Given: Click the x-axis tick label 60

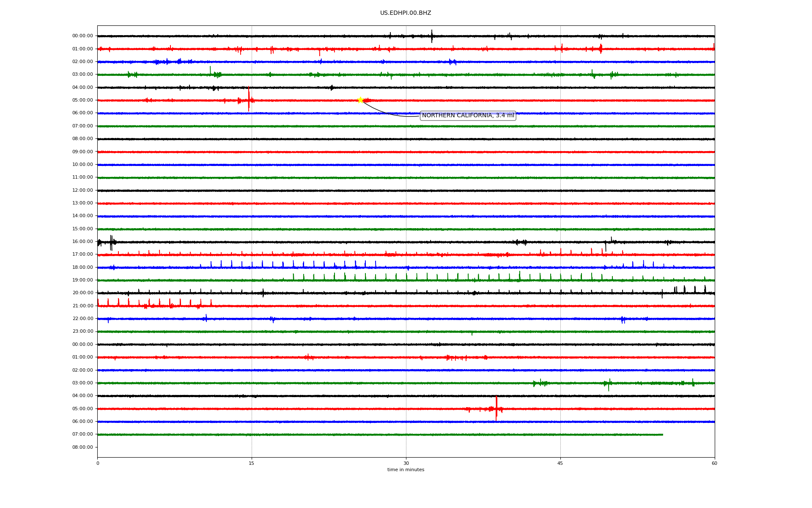Looking at the screenshot, I should [714, 463].
